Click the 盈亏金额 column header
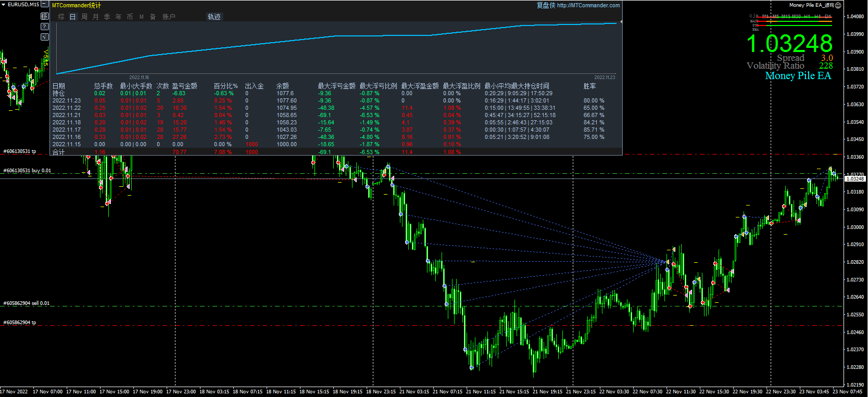This screenshot has width=868, height=397. tap(184, 86)
